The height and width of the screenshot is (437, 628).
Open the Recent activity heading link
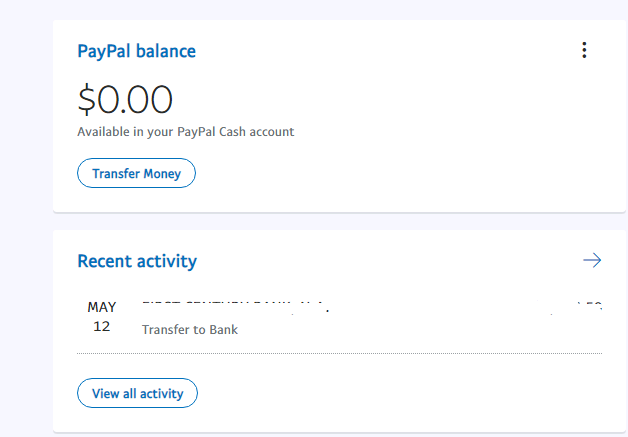pyautogui.click(x=137, y=262)
